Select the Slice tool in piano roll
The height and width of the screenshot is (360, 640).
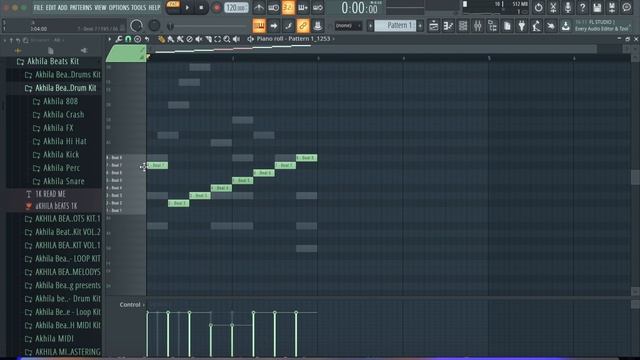click(208, 39)
